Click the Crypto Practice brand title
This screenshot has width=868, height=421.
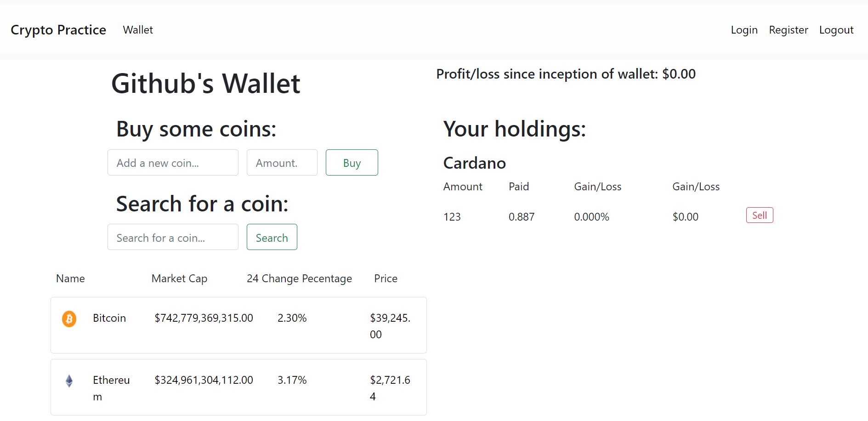[x=58, y=29]
